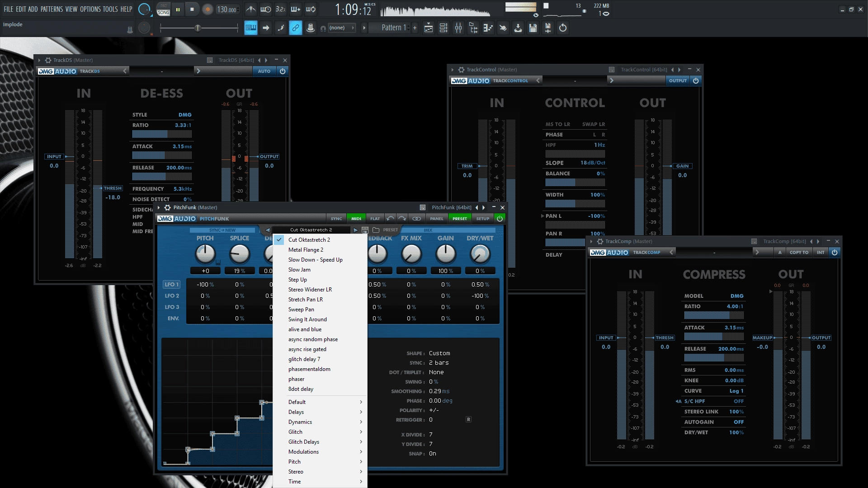
Task: Open the FILE menu
Action: (9, 9)
